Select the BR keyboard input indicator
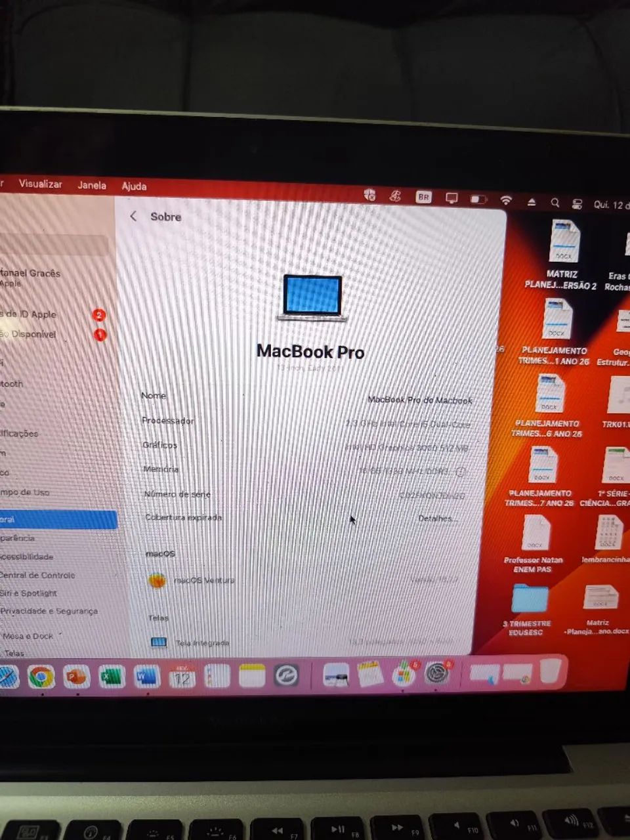Screen dimensions: 630x840 (423, 197)
